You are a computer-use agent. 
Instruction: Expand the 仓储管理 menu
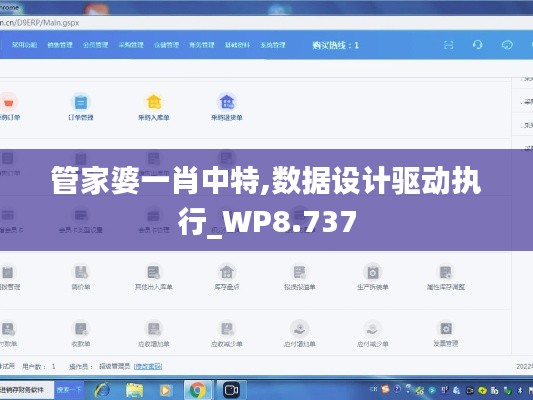coord(167,45)
